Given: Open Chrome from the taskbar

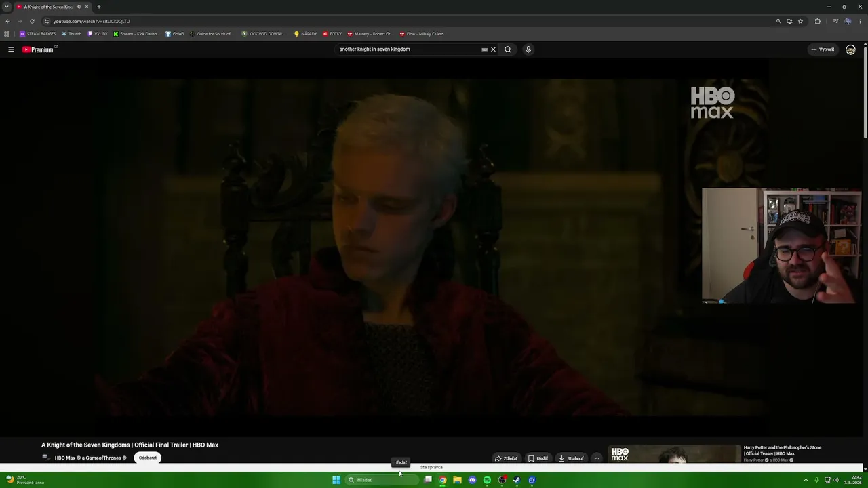Looking at the screenshot, I should 442,480.
